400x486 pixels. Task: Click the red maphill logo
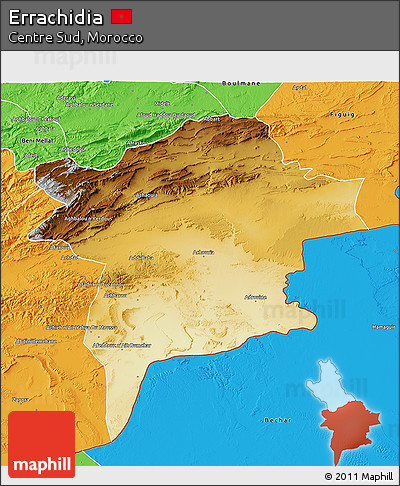pos(42,444)
